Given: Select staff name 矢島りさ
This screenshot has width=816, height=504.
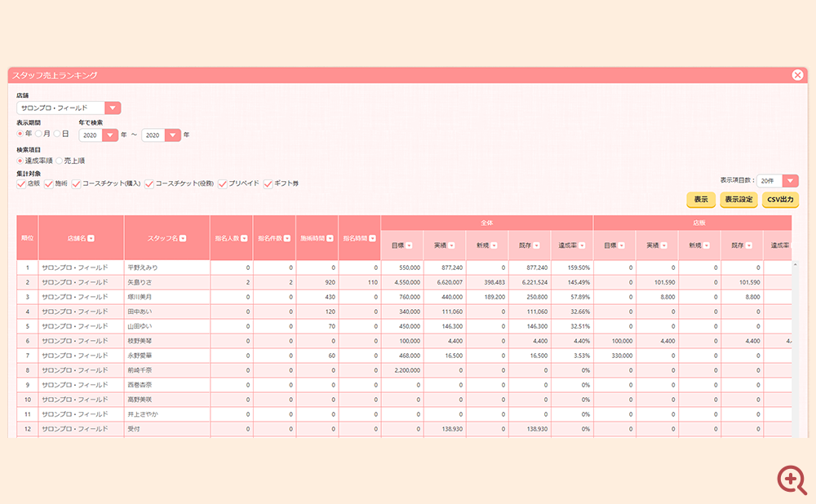Looking at the screenshot, I should point(140,282).
